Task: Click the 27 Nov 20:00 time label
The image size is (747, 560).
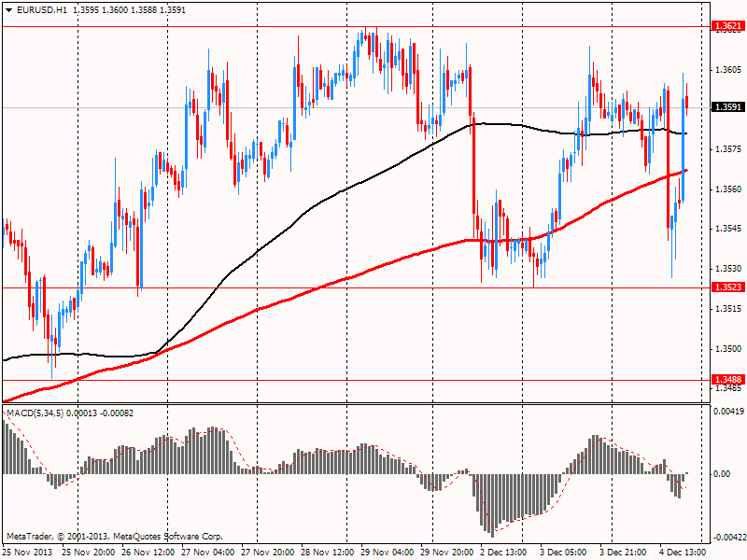Action: tap(268, 553)
